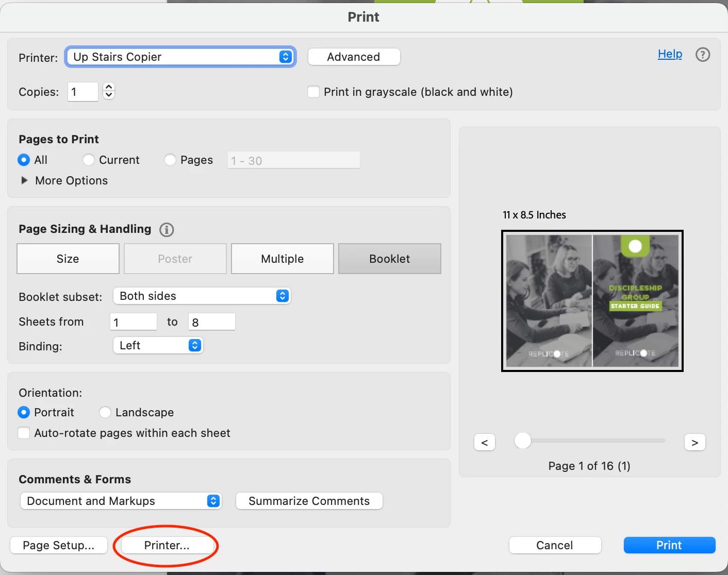Choose Portrait orientation
This screenshot has height=575, width=728.
(24, 413)
